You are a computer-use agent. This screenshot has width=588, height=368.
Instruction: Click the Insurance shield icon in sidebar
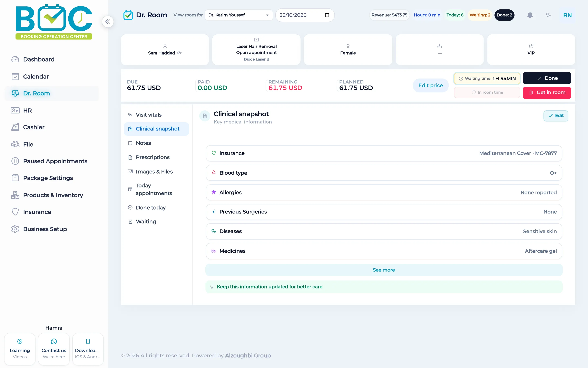[15, 212]
